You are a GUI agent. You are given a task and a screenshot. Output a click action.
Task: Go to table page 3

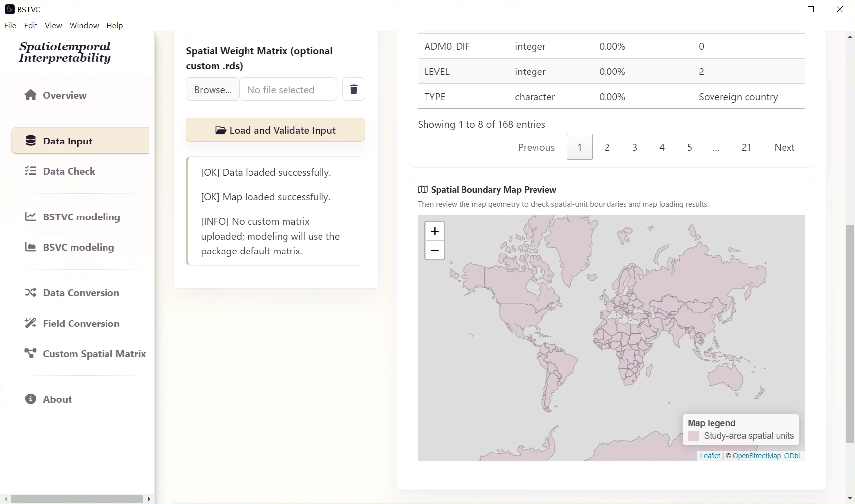pyautogui.click(x=635, y=147)
